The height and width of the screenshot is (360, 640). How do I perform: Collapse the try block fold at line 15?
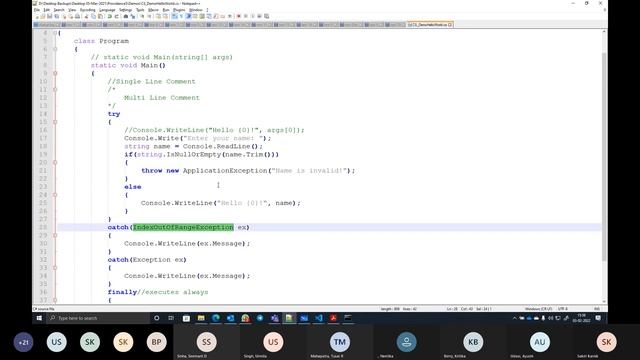(x=55, y=122)
